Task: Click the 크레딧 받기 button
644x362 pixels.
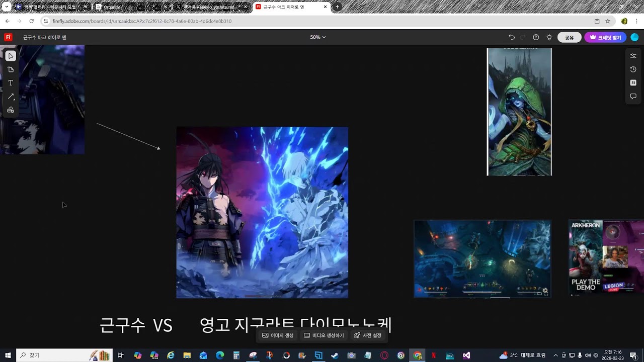Action: point(605,37)
